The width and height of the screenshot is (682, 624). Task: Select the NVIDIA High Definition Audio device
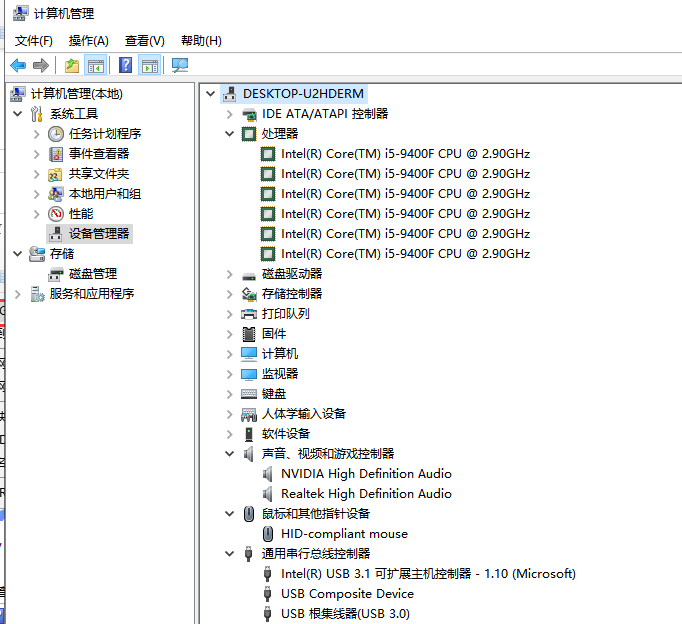pos(365,474)
